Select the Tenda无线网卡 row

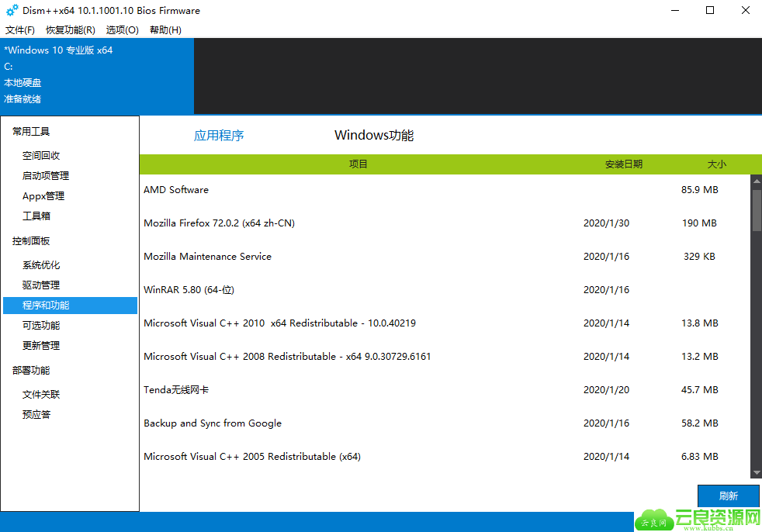click(x=445, y=389)
